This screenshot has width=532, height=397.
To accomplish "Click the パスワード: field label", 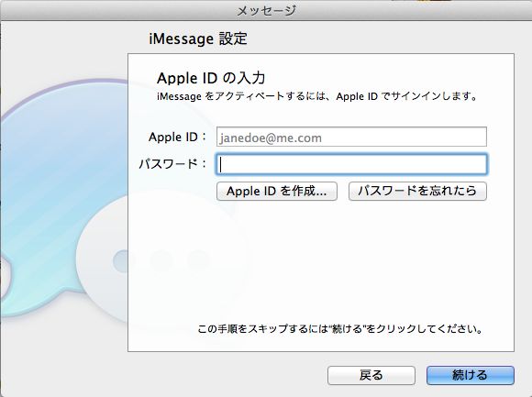I will pos(172,164).
